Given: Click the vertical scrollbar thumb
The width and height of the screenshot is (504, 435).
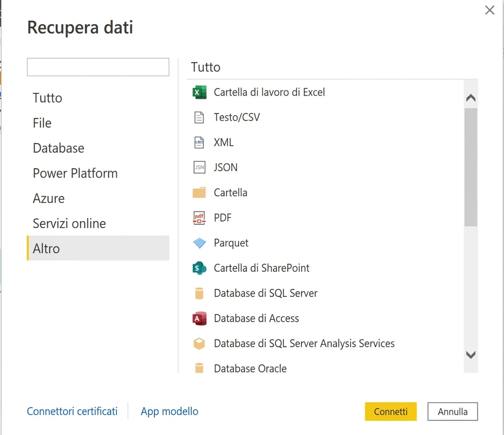Looking at the screenshot, I should (x=471, y=167).
